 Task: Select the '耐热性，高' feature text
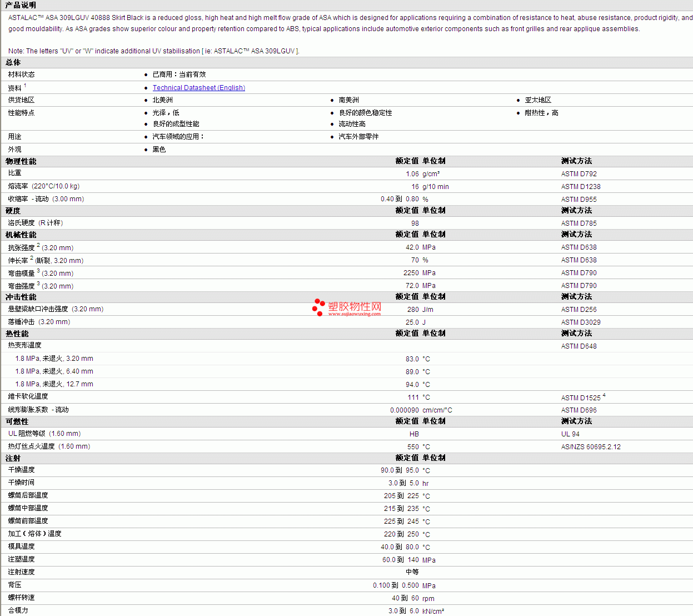pyautogui.click(x=541, y=113)
